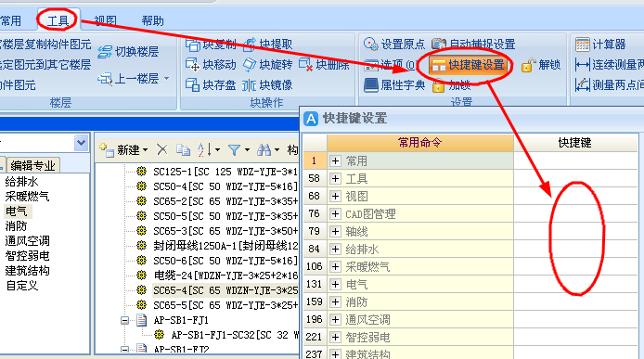Screen dimensions: 644x359
Task: Switch to the 视图 ribbon tab
Action: click(106, 20)
